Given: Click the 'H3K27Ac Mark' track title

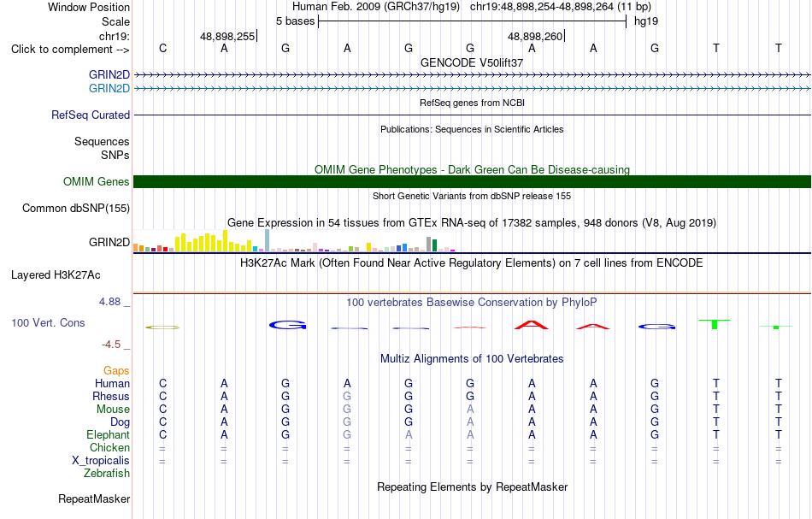Looking at the screenshot, I should 472,262.
